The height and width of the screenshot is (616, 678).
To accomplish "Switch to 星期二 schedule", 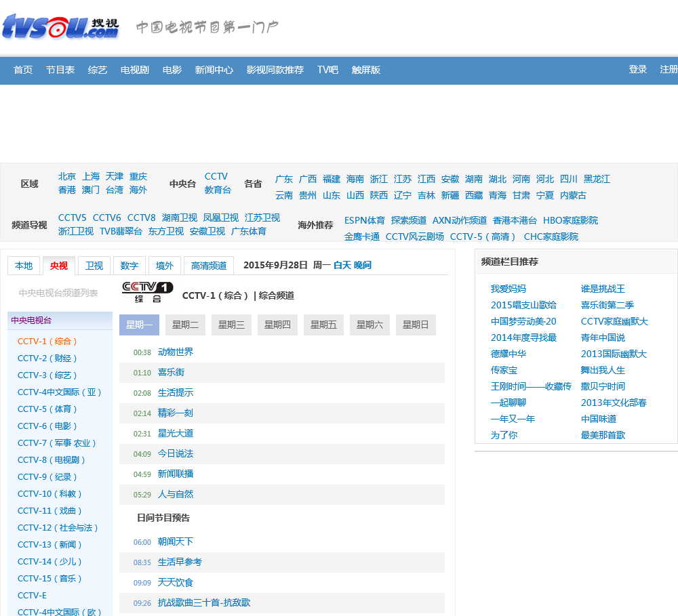I will [186, 325].
